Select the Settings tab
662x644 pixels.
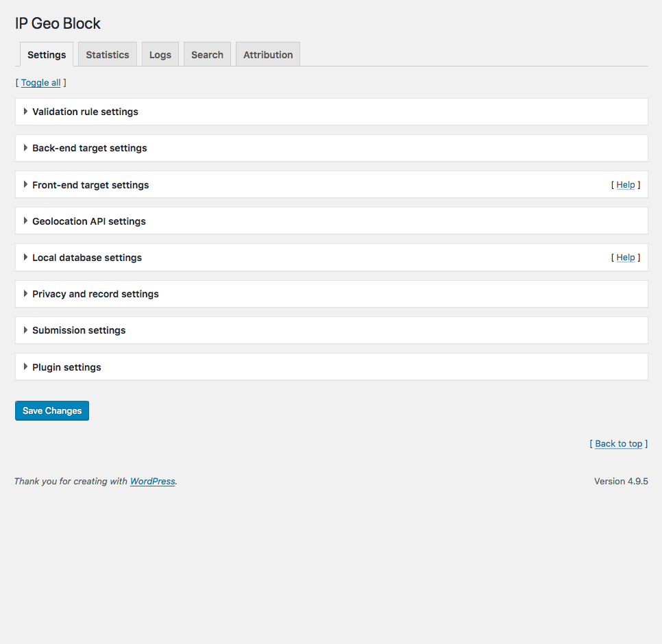(x=47, y=55)
